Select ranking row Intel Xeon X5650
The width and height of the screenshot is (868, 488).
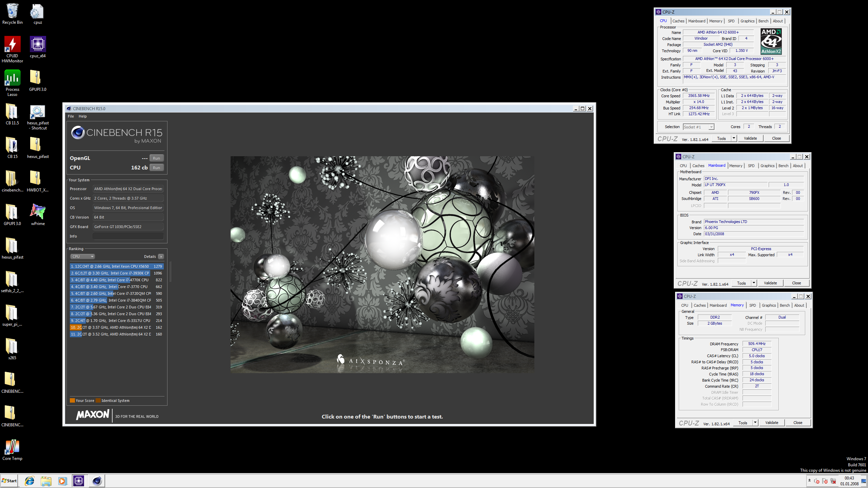pos(117,266)
